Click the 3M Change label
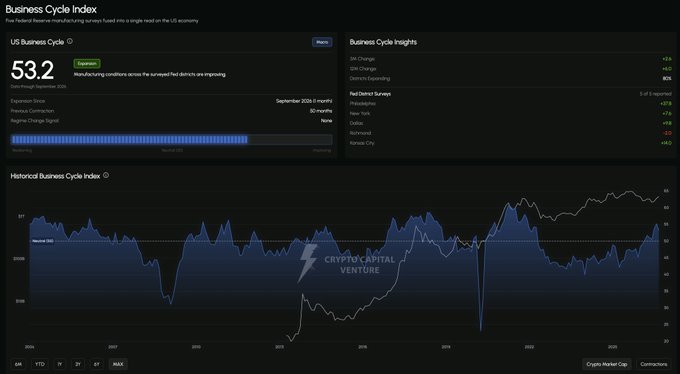680x374 pixels. pyautogui.click(x=362, y=59)
